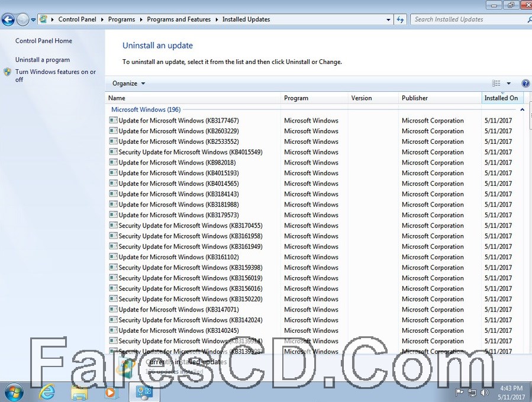
Task: Open the taskbar clock showing 4:43 PM
Action: pyautogui.click(x=511, y=393)
